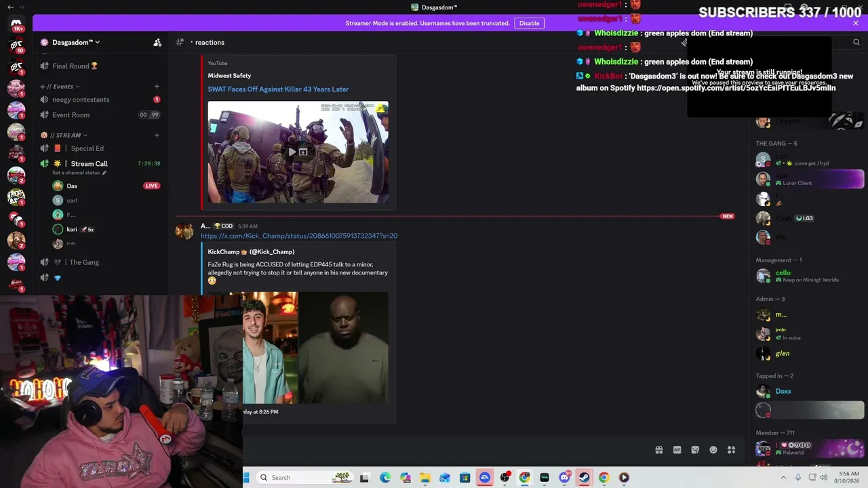The image size is (868, 488).
Task: Open KickChamp (@Kick_Champ) profile link
Action: click(251, 252)
